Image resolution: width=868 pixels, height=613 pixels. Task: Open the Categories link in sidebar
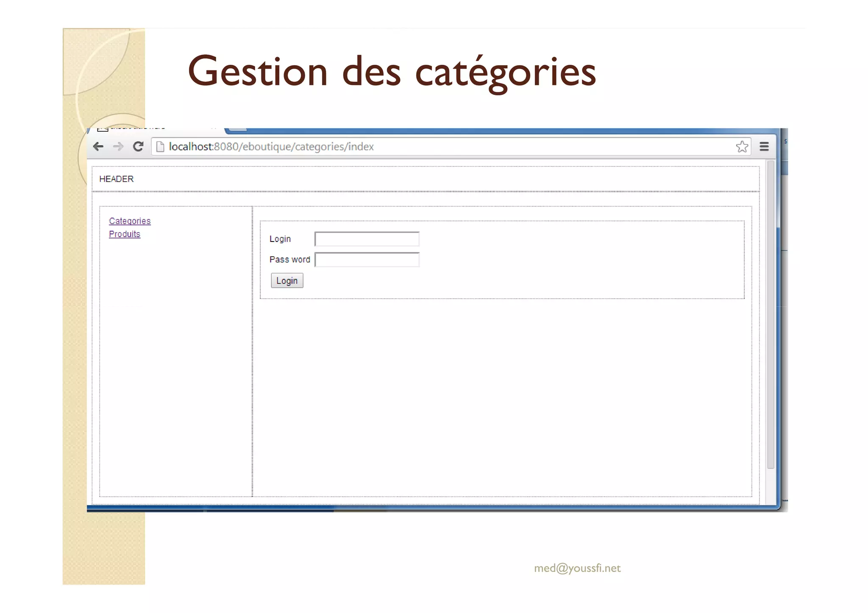coord(130,221)
